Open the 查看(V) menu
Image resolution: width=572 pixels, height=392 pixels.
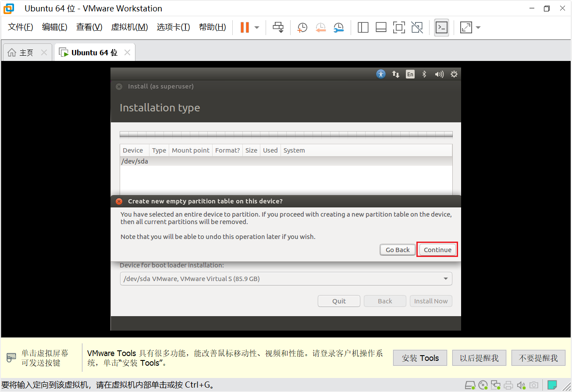click(x=89, y=27)
